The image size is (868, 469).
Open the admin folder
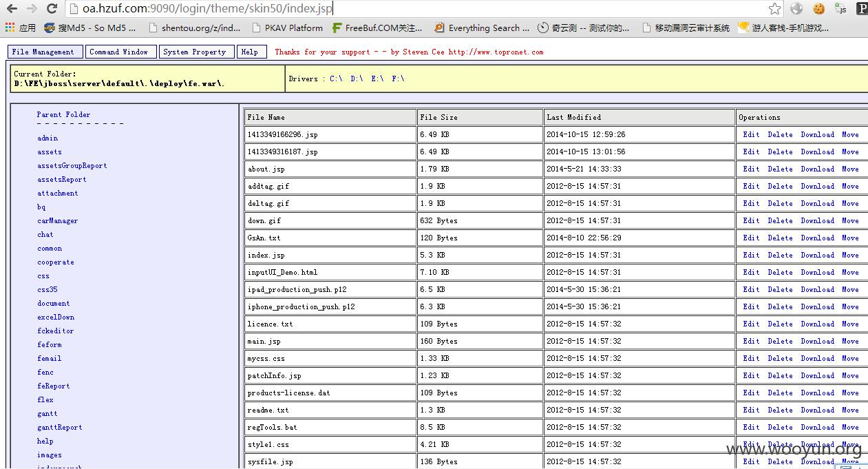click(x=47, y=138)
